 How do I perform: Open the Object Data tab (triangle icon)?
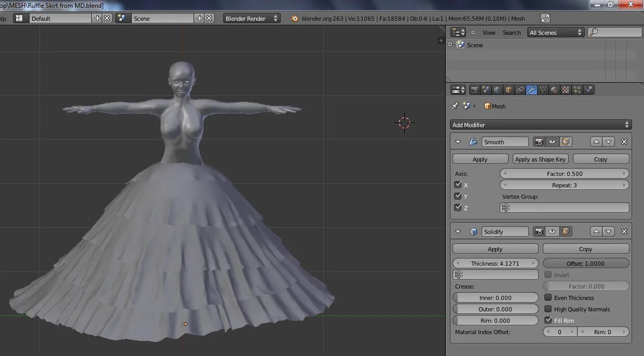[543, 90]
